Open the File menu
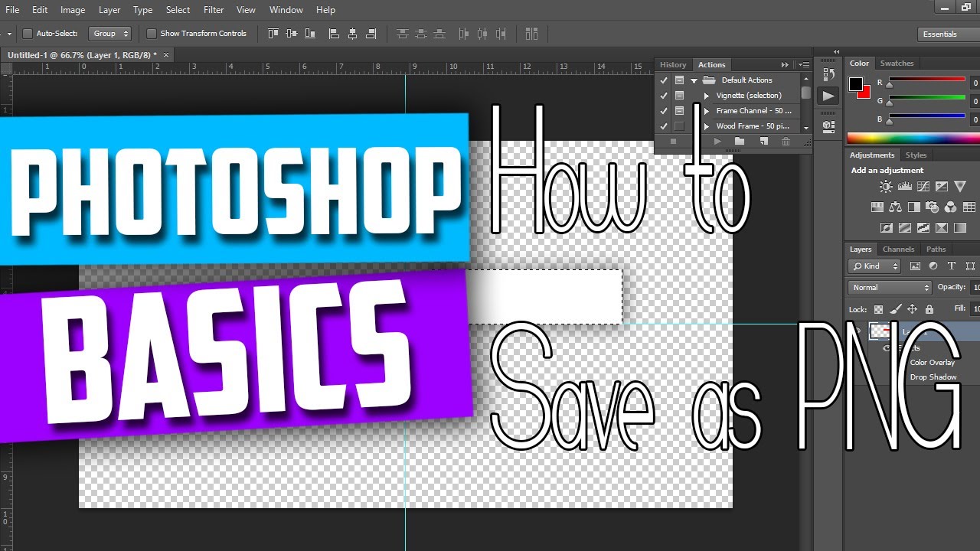Image resolution: width=980 pixels, height=551 pixels. point(12,10)
